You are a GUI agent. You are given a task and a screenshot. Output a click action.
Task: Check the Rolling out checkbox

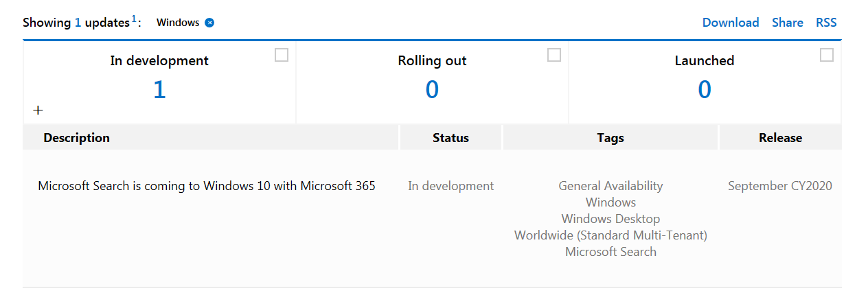point(554,56)
